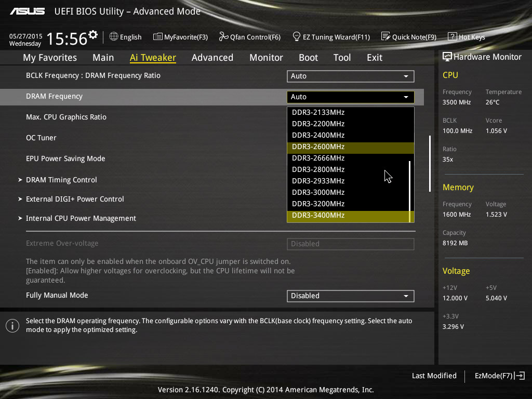Click Last Modified button

click(x=434, y=376)
